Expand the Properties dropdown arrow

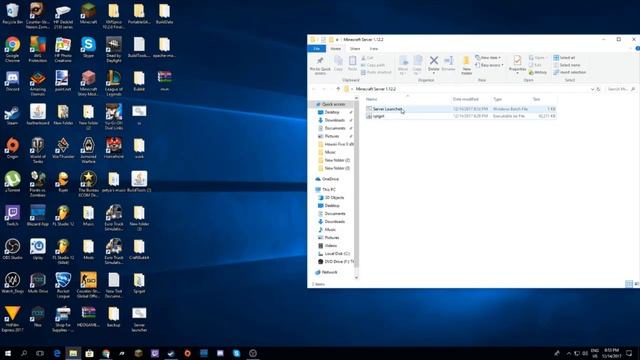(517, 73)
